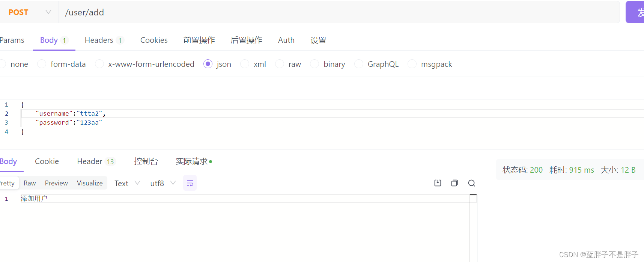Open the response Header tab

(96, 161)
